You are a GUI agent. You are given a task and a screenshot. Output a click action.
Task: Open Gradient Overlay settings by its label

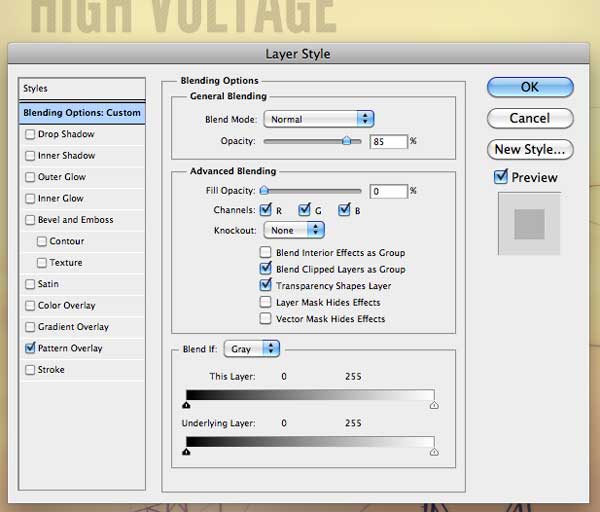[73, 327]
